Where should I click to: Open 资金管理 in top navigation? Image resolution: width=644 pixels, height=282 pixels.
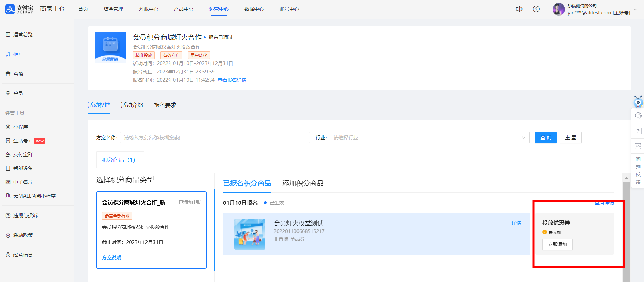pyautogui.click(x=113, y=9)
